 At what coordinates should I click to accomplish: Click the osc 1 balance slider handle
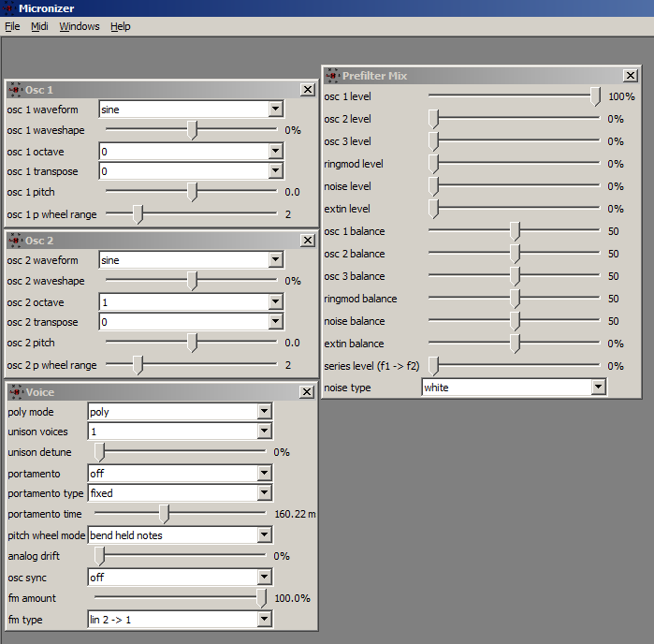516,231
